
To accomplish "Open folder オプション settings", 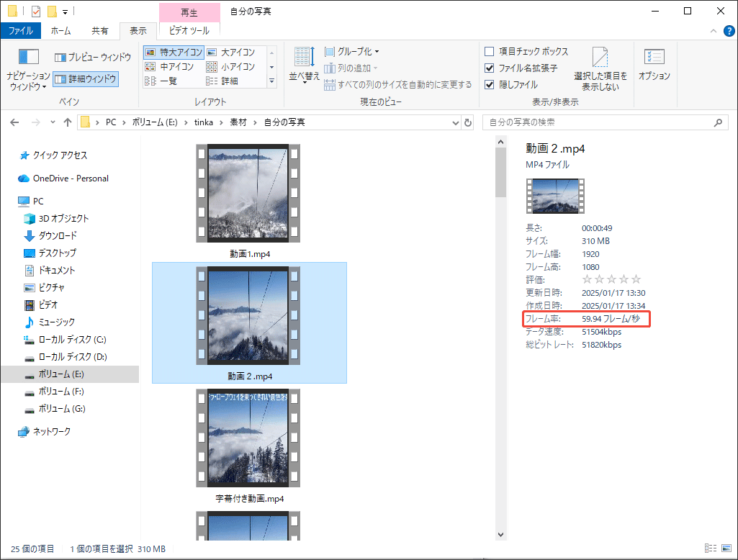I will (x=654, y=65).
